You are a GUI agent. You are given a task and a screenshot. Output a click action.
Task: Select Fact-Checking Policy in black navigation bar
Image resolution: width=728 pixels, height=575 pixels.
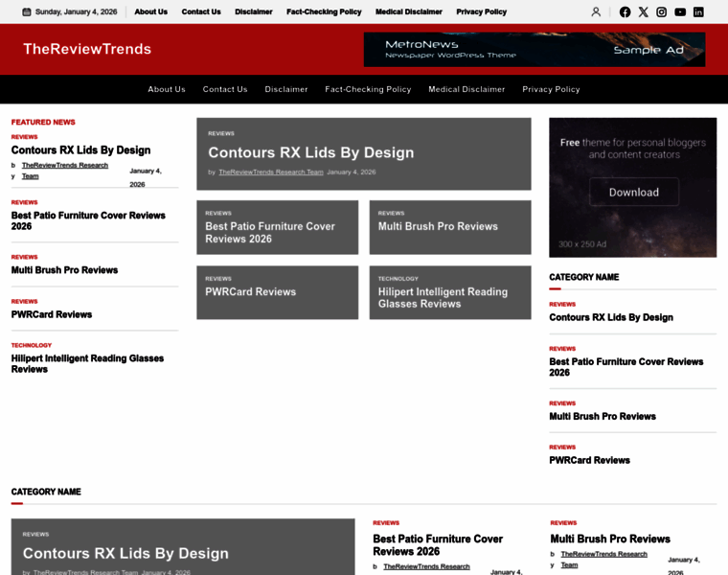[x=368, y=89]
